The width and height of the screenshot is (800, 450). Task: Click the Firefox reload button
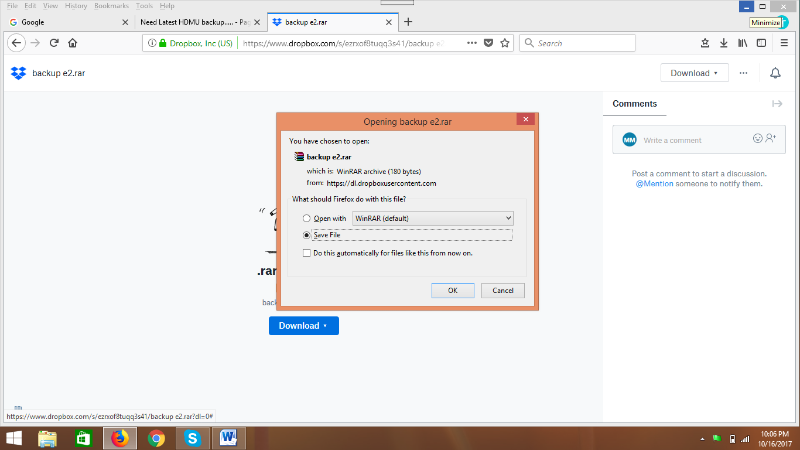tap(54, 43)
